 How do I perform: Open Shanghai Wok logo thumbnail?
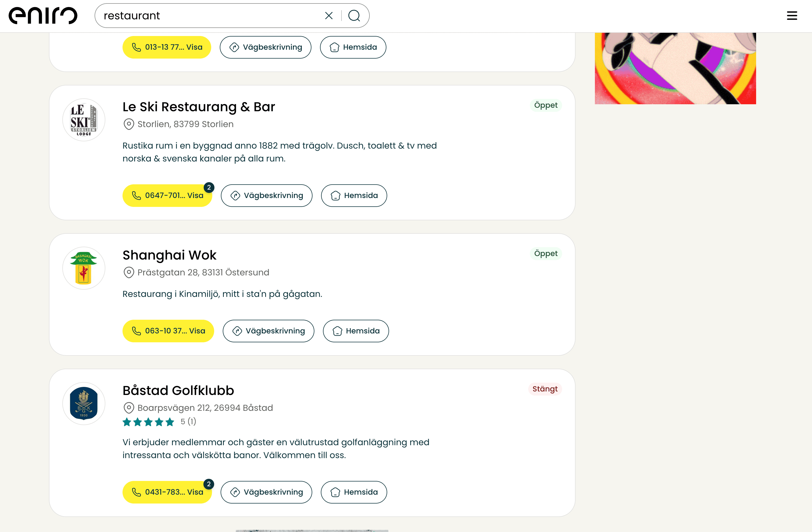point(84,268)
